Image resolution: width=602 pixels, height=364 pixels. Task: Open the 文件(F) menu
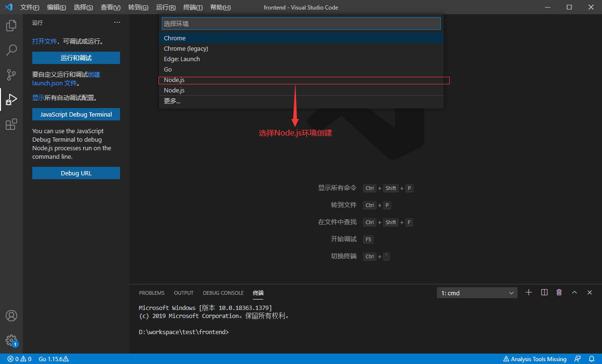[x=30, y=8]
